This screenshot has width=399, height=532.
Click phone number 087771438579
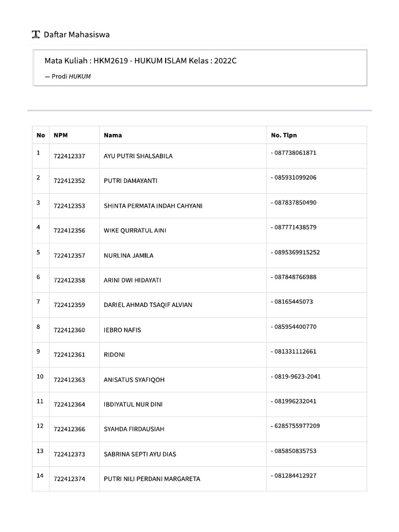[295, 227]
